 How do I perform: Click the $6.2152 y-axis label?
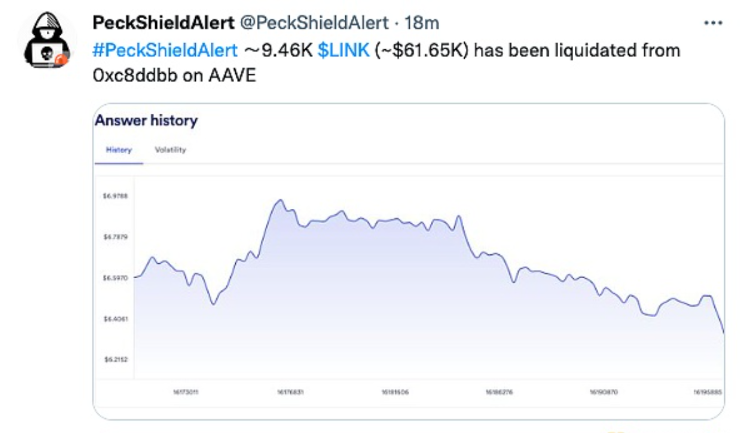pos(115,358)
